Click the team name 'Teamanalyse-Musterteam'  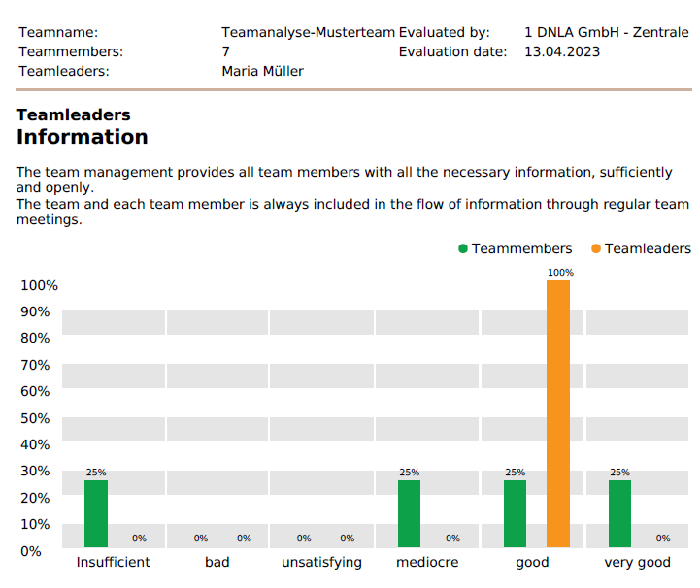click(308, 32)
